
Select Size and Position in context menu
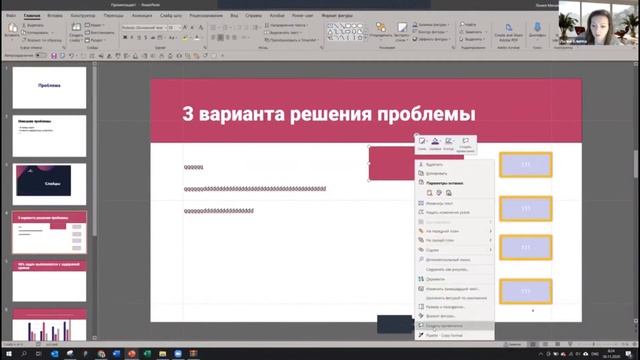454,307
